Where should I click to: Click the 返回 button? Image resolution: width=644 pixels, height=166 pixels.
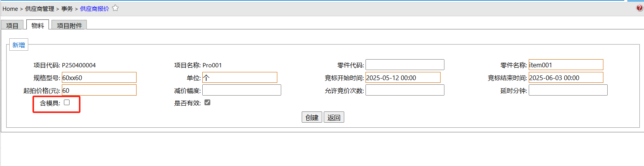tap(334, 117)
